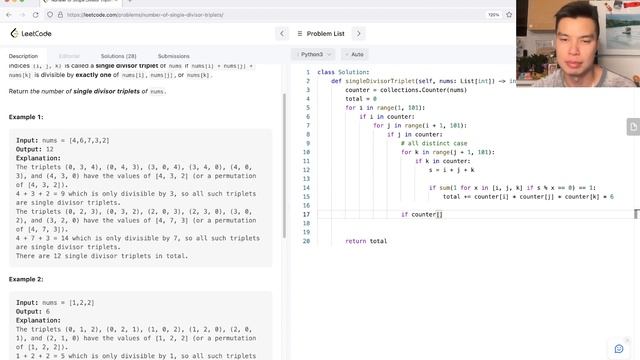Open the Python3 language dropdown
The height and width of the screenshot is (360, 640).
pyautogui.click(x=313, y=54)
